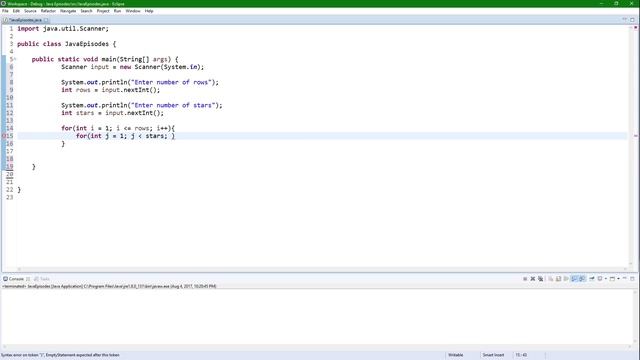640x360 pixels.
Task: Click the Scanner input declaration on line 6
Action: (132, 67)
